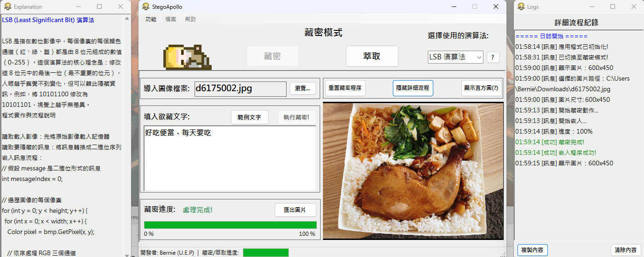Open the 功能 menu
The width and height of the screenshot is (644, 257).
(151, 19)
